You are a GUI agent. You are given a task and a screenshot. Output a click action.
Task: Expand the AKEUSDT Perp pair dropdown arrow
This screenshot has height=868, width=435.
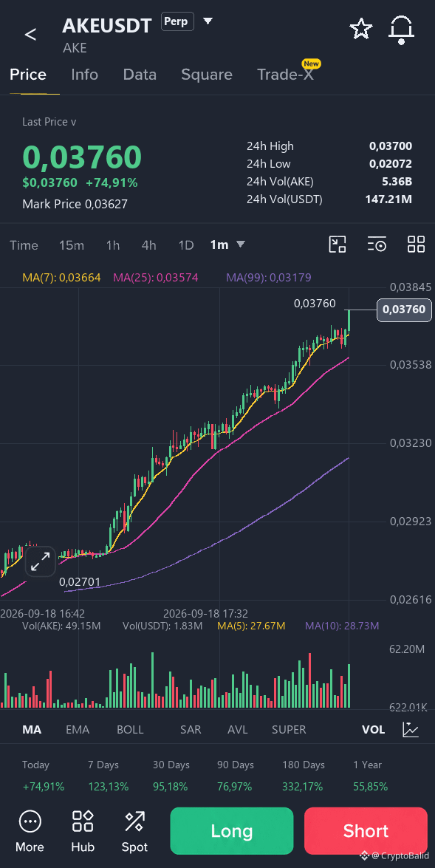(x=208, y=21)
